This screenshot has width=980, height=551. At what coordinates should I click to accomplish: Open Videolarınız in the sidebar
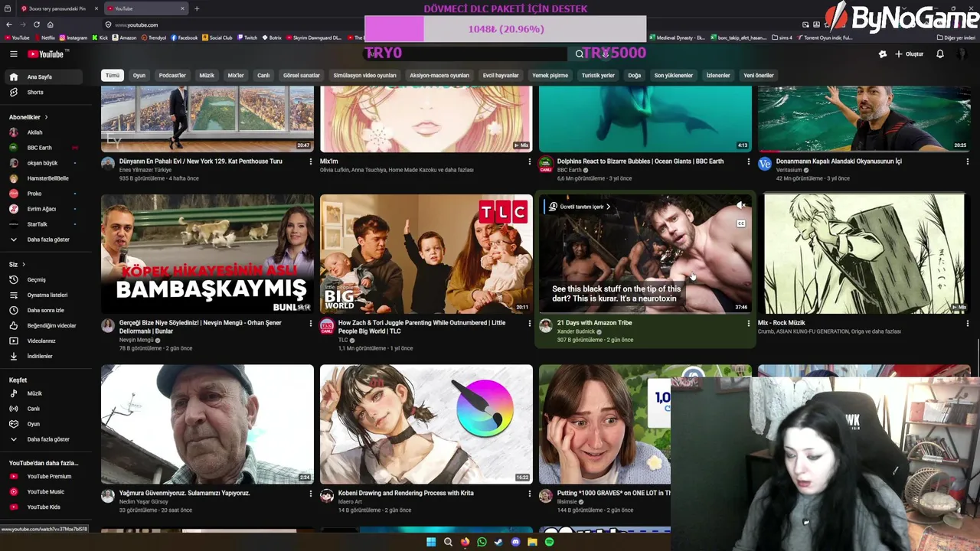tap(43, 341)
